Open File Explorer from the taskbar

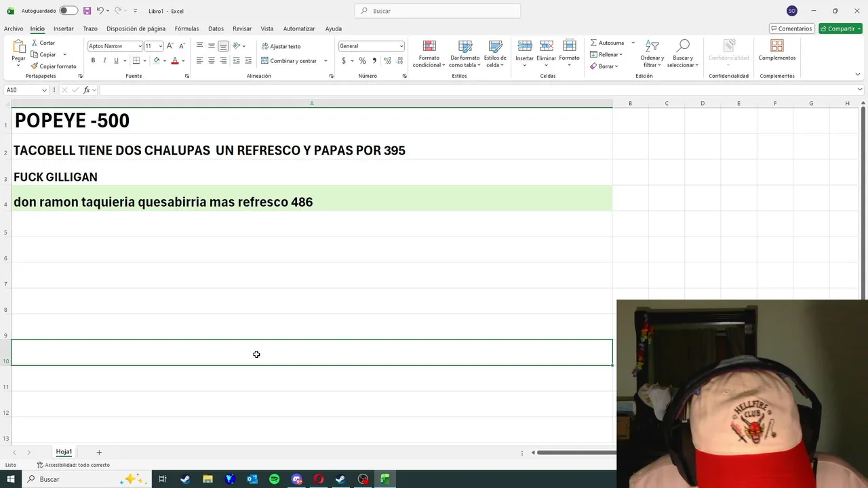(x=208, y=479)
